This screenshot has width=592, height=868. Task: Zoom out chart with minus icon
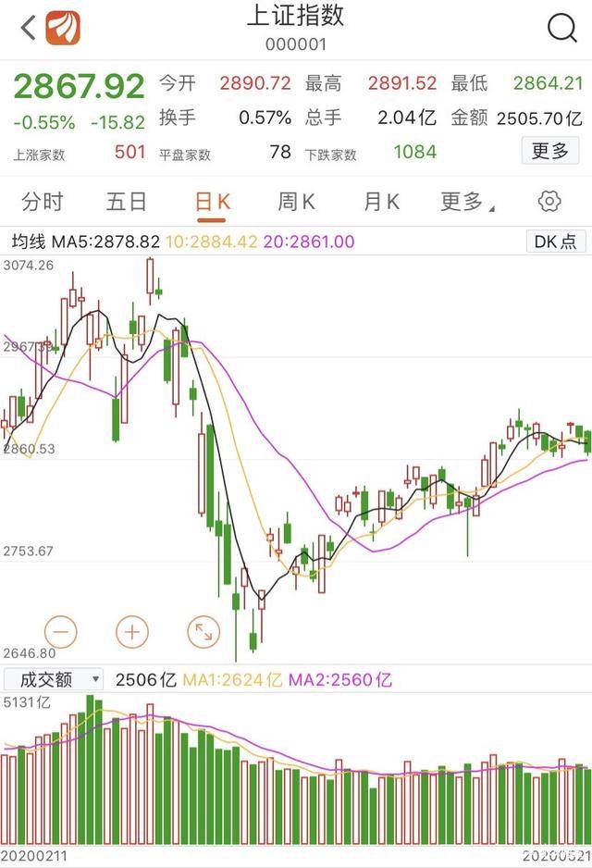60,632
